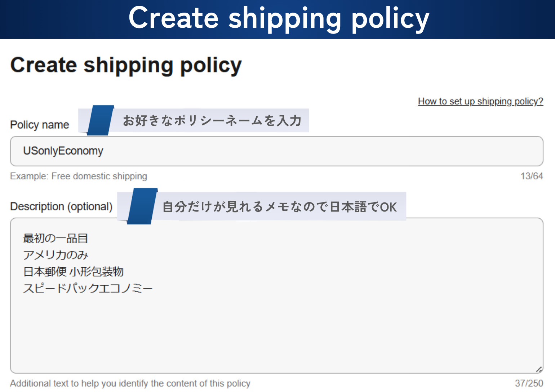The height and width of the screenshot is (392, 555).
Task: Click the empty area of the Description text box
Action: (276, 331)
